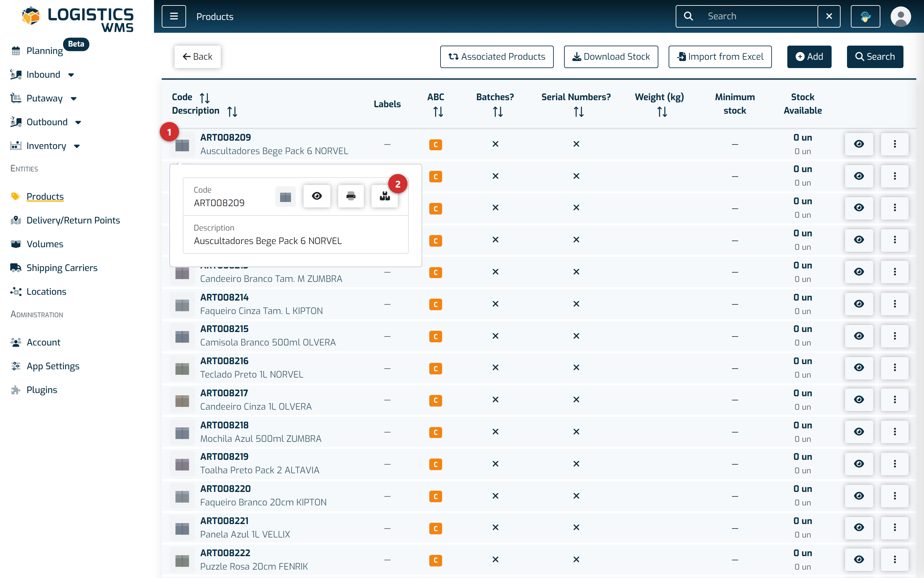Open Account in sidebar

pyautogui.click(x=35, y=342)
